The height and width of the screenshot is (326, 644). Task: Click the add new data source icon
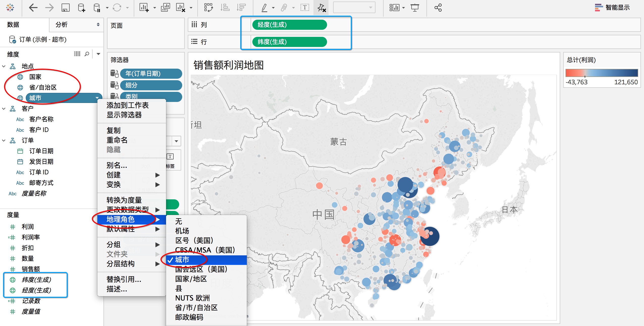[82, 8]
